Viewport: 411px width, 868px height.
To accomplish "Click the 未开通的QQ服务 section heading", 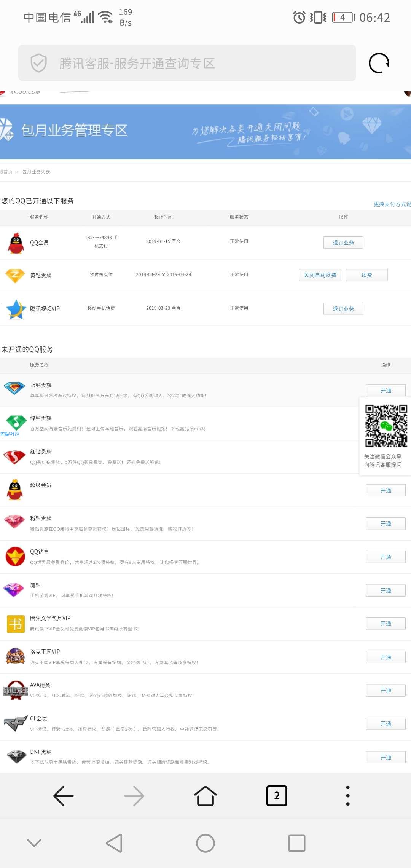I will coord(27,349).
